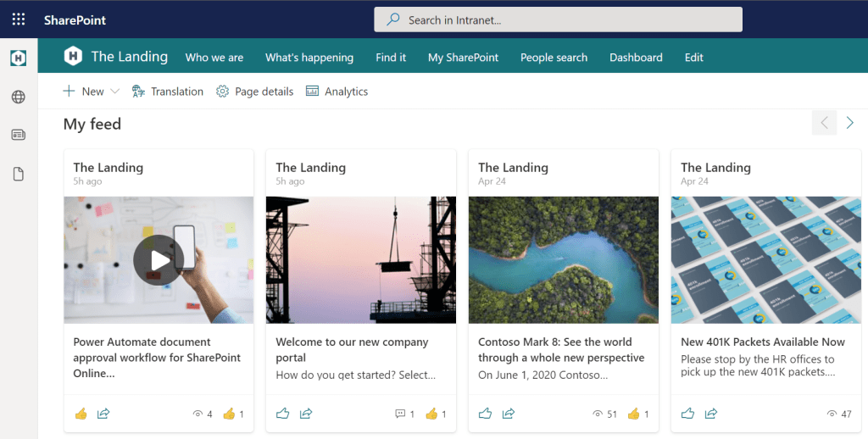Open Page details in the command bar
The width and height of the screenshot is (868, 439).
(x=255, y=92)
